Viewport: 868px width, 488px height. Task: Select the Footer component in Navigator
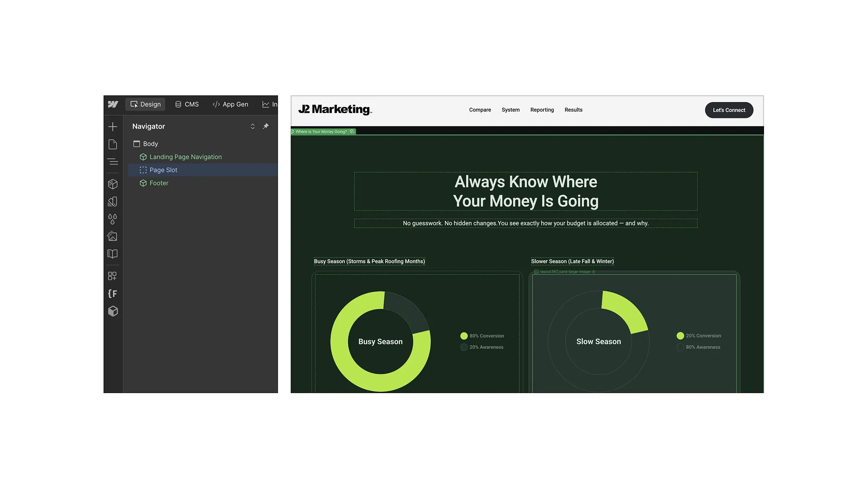pyautogui.click(x=159, y=183)
